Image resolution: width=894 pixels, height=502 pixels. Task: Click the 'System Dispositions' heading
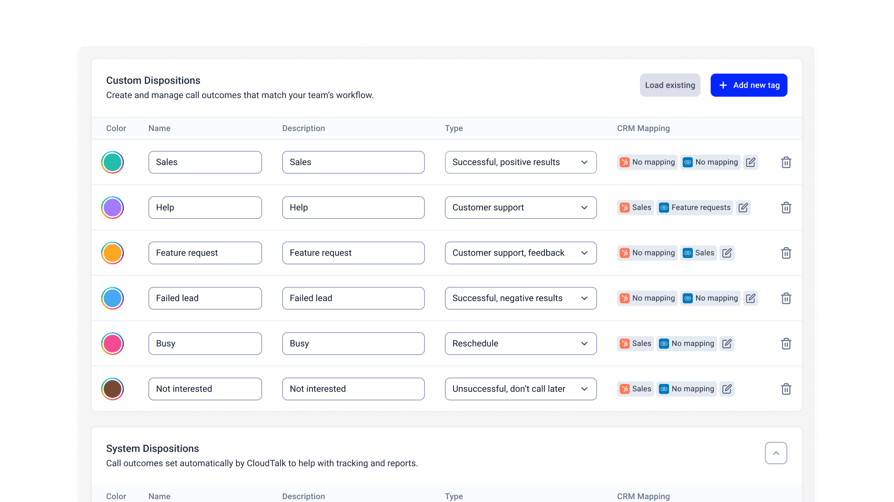(152, 448)
